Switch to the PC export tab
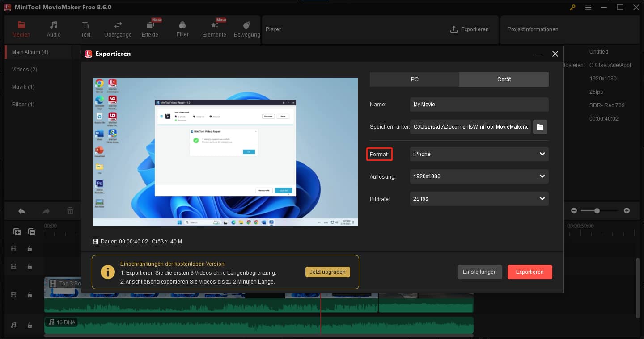 pyautogui.click(x=414, y=79)
